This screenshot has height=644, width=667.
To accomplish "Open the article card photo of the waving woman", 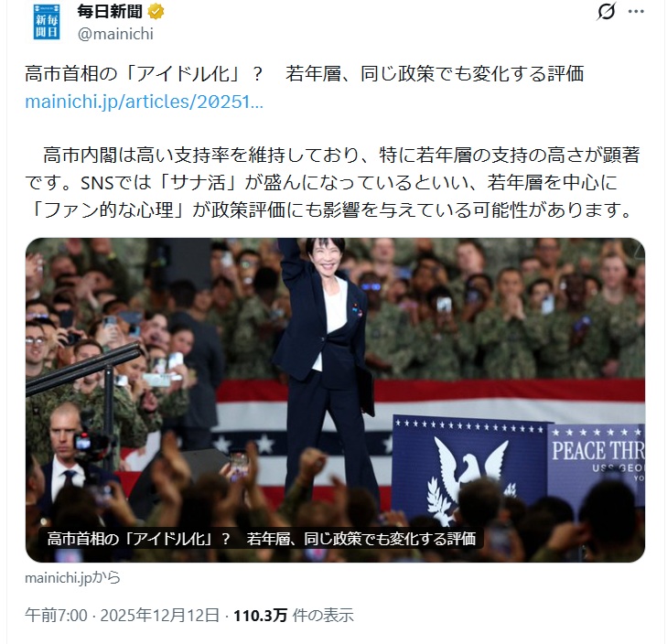I will [x=335, y=400].
